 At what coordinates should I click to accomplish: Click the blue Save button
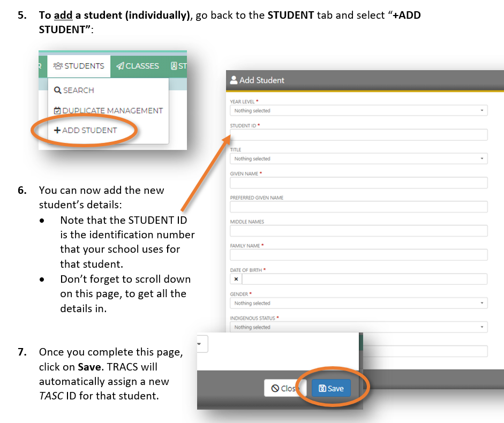pos(331,388)
